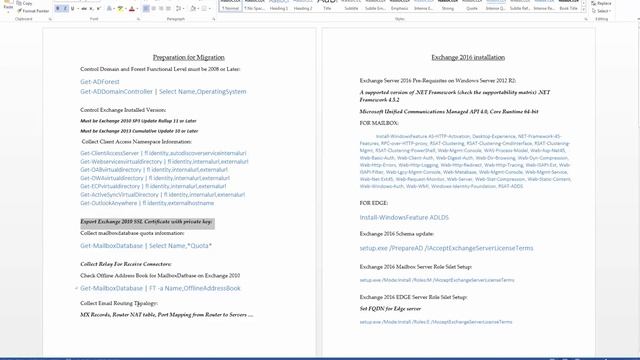Open the Paste dropdown arrow
The height and width of the screenshot is (360, 640).
point(8,12)
